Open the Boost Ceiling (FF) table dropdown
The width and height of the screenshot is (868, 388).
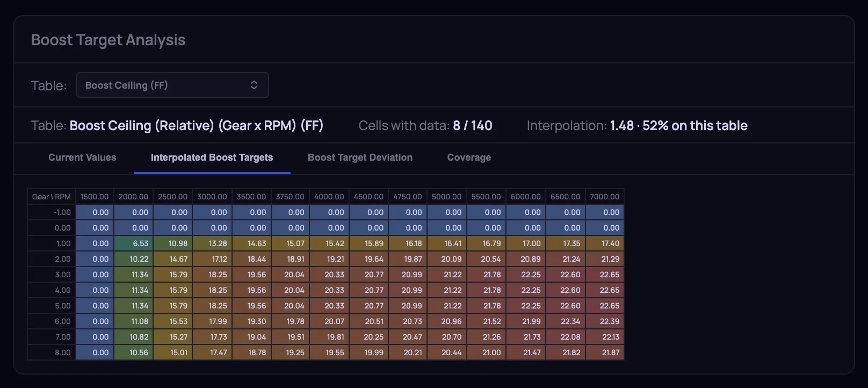click(x=172, y=85)
